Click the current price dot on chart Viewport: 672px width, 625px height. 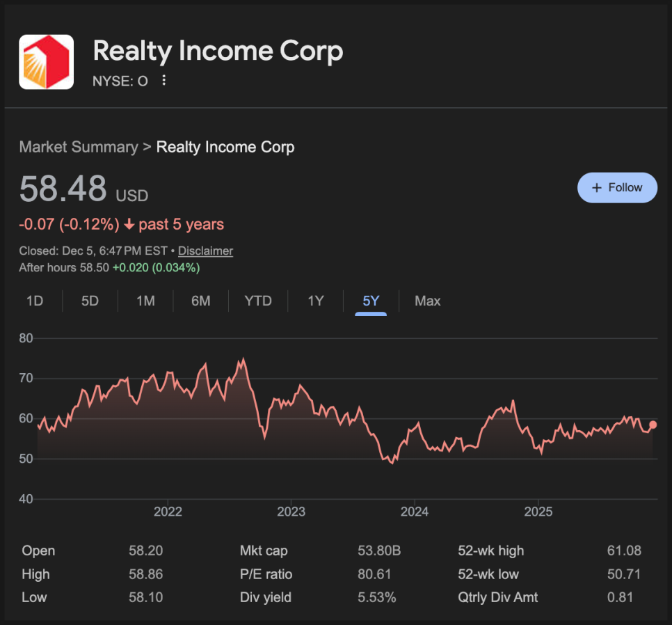click(653, 425)
